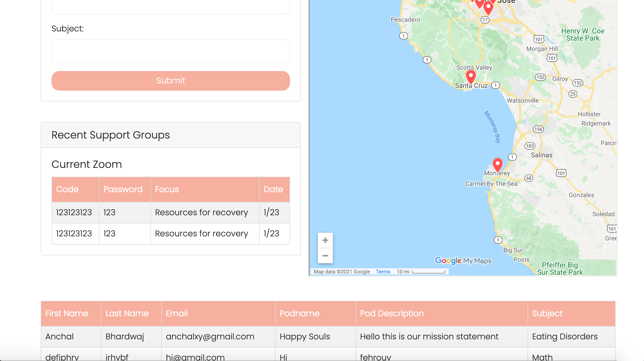The image size is (644, 361).
Task: Click the Henry W. Coe State Park label
Action: coord(583,35)
